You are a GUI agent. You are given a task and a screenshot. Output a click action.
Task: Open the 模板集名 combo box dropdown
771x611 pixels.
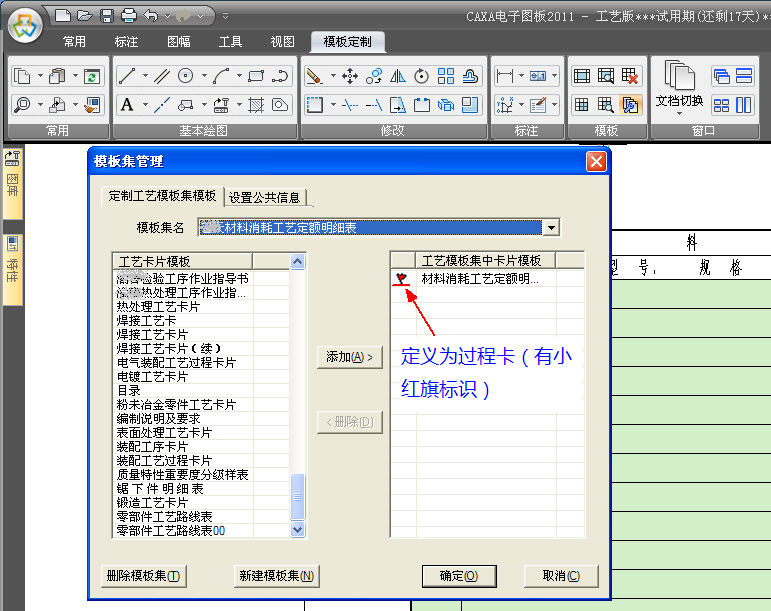click(550, 228)
